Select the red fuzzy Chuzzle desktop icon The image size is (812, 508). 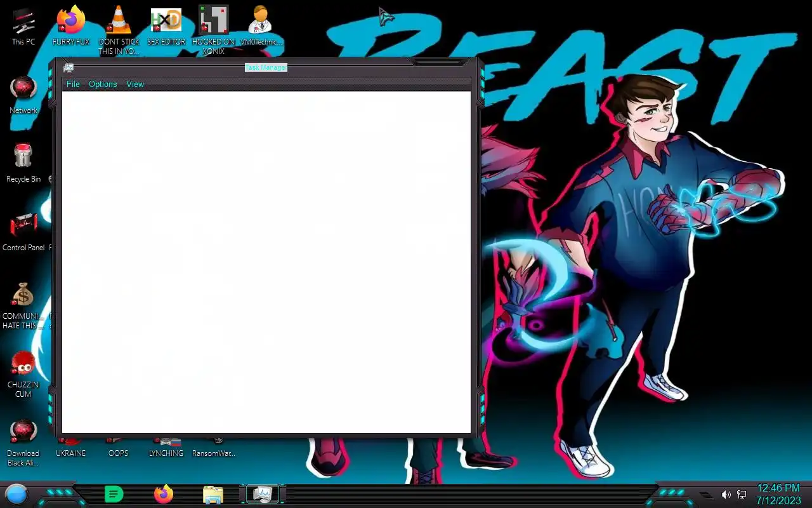pyautogui.click(x=23, y=364)
